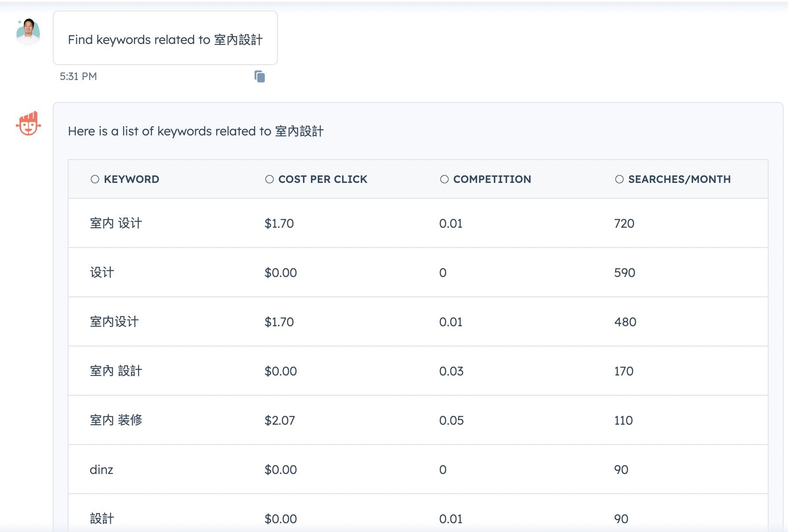Select the keyword row '室内 装修'

click(116, 420)
